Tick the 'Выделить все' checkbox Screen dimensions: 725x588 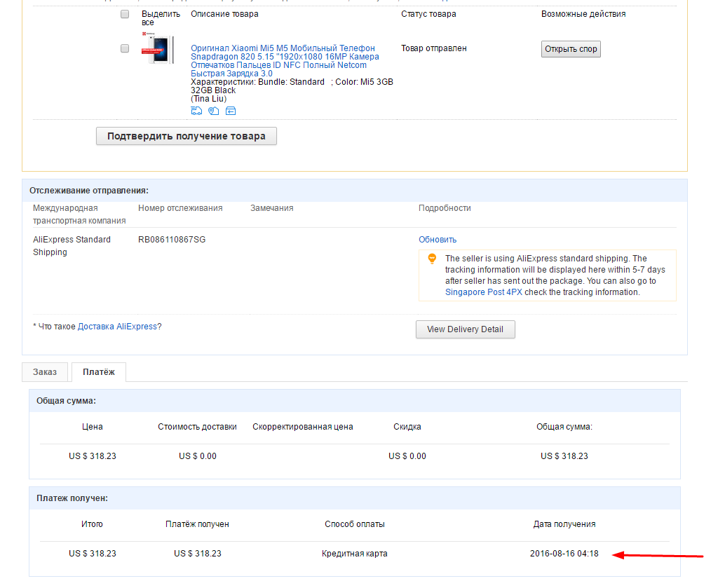coord(125,14)
